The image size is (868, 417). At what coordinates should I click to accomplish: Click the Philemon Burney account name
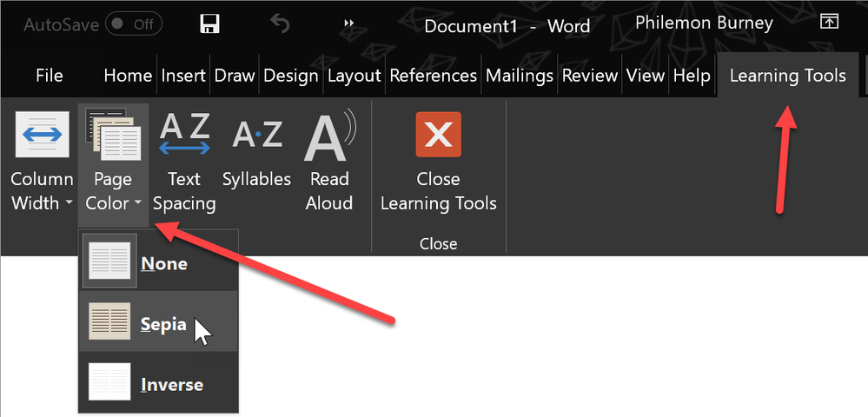(704, 23)
